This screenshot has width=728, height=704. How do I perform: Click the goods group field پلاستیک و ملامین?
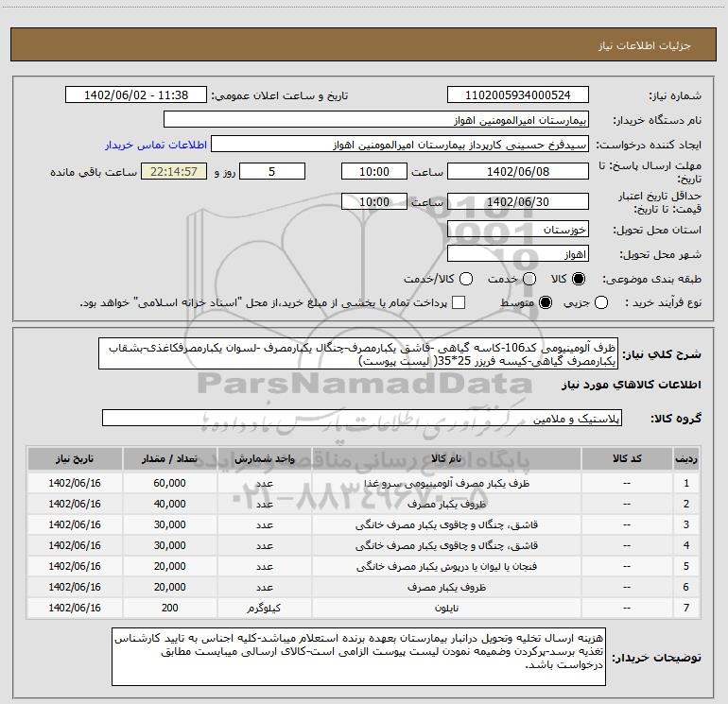click(362, 418)
